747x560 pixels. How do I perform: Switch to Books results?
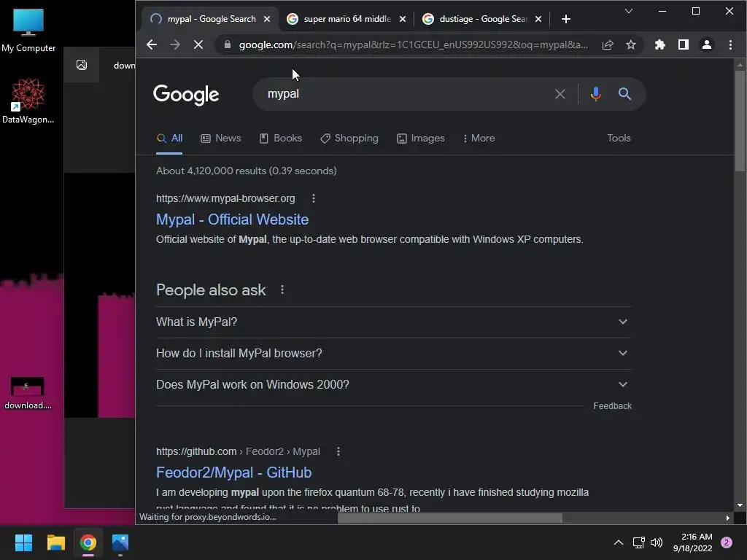pos(281,138)
